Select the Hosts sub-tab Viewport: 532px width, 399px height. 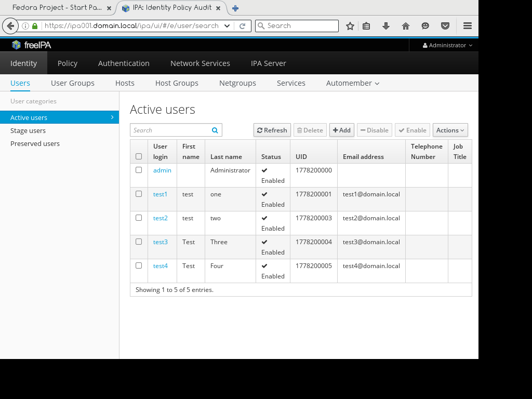pyautogui.click(x=125, y=83)
